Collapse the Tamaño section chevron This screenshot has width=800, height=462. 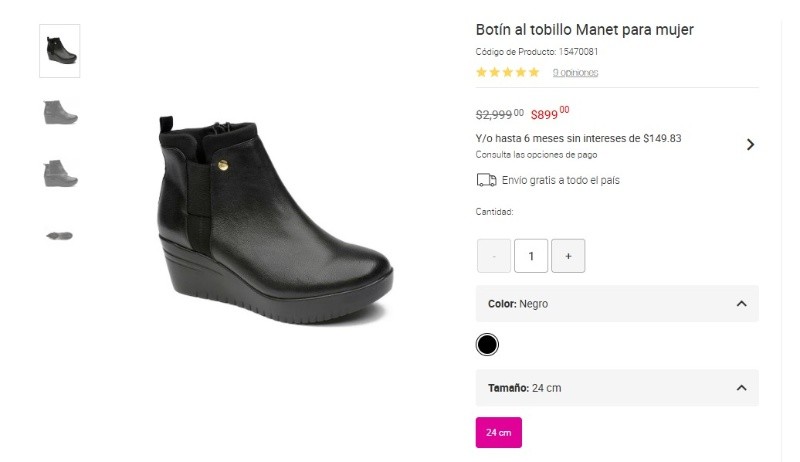point(741,388)
